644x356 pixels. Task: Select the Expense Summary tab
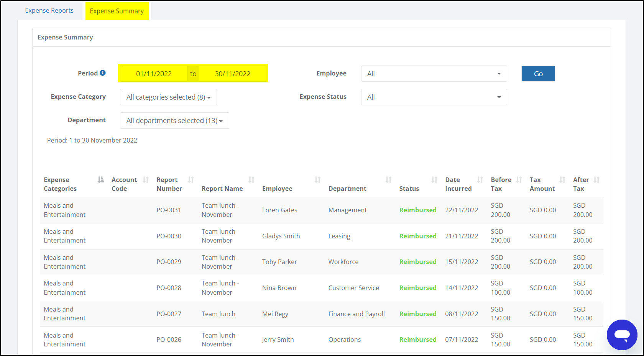coord(117,11)
